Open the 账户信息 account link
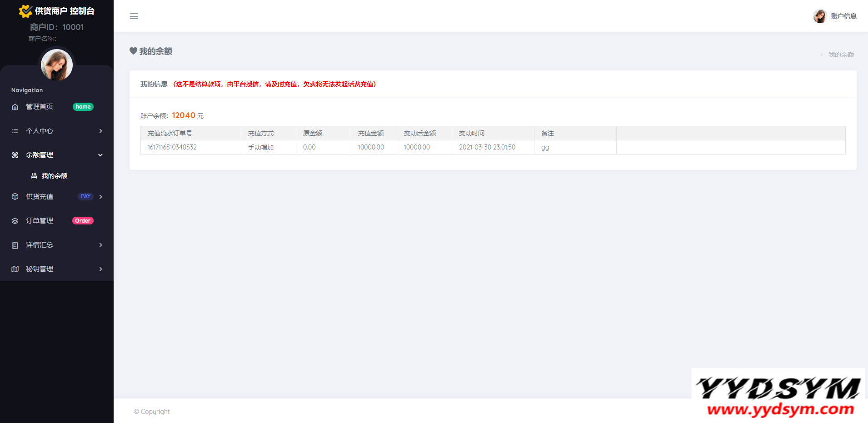Screen dimensions: 868x423 click(x=843, y=16)
